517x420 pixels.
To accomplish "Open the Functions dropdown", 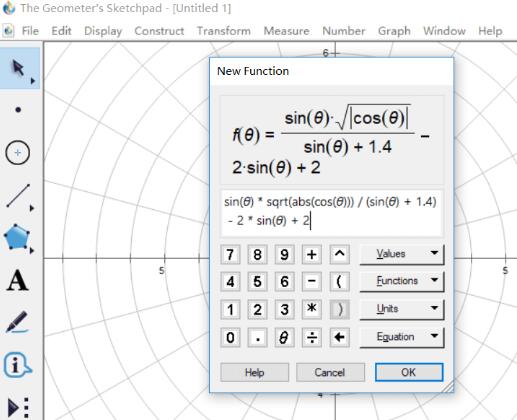I will [402, 282].
